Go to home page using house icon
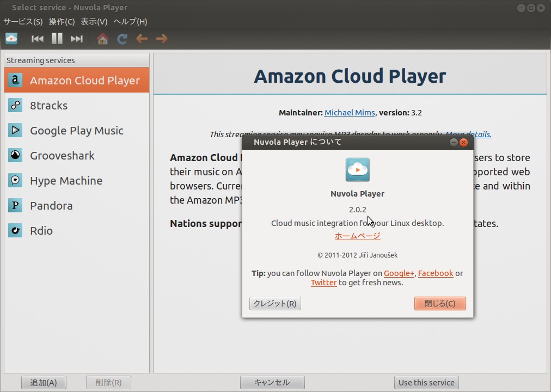Screen dimensions: 551x392 click(102, 39)
